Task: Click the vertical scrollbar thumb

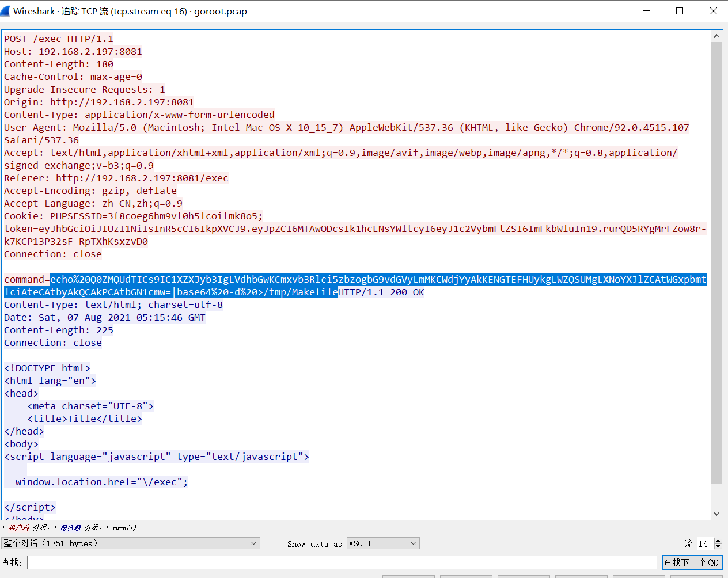Action: pyautogui.click(x=717, y=263)
